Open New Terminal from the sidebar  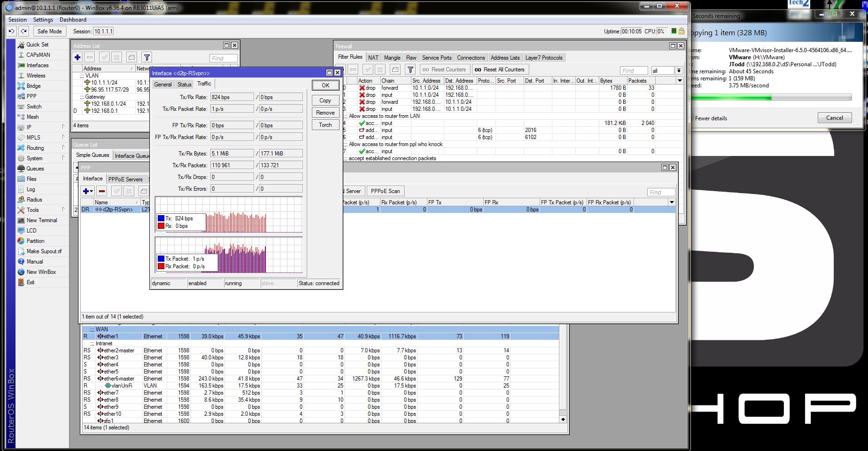(x=41, y=220)
